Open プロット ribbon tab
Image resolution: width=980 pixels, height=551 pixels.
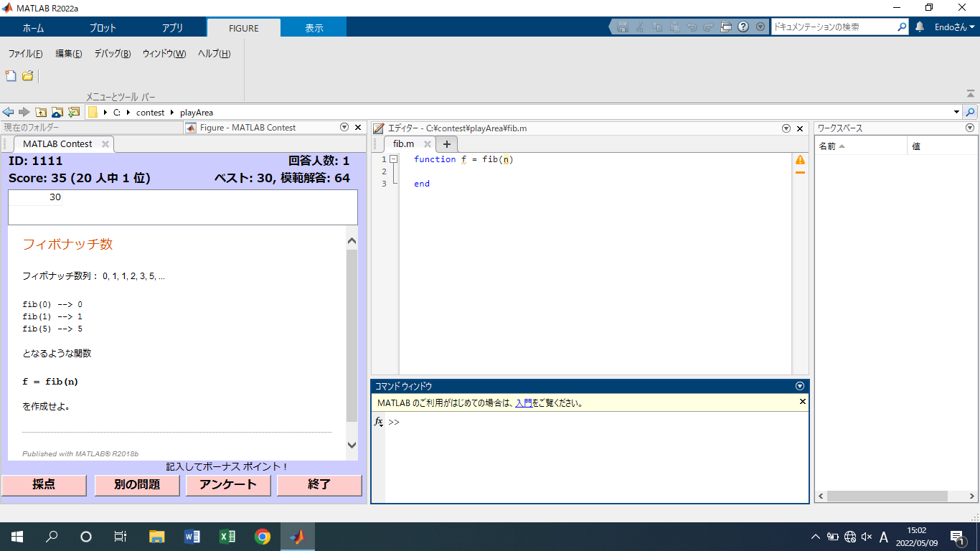click(x=103, y=28)
